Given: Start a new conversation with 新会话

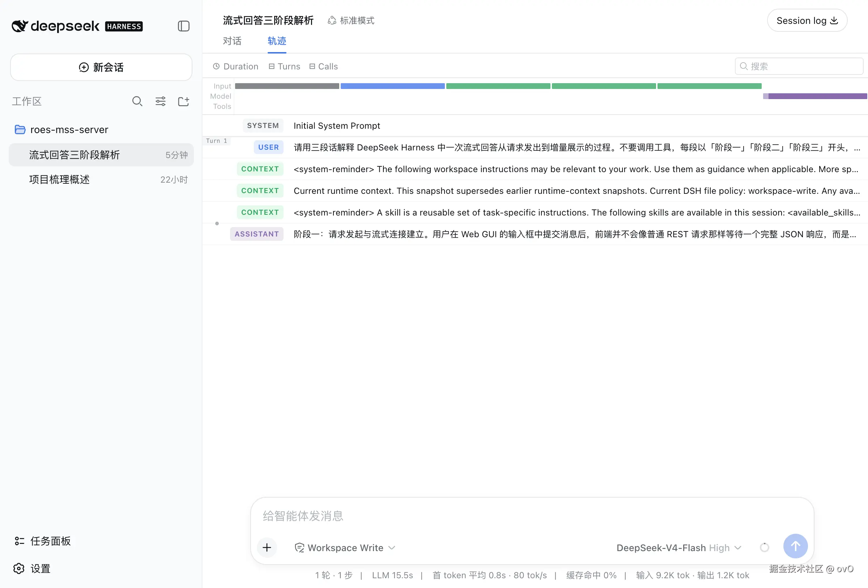Looking at the screenshot, I should click(x=101, y=67).
